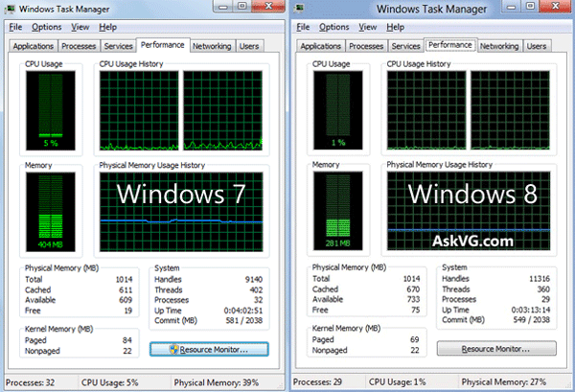Screen dimensions: 575x392
Task: Switch to Networking tab in Windows 7 window
Action: pyautogui.click(x=212, y=46)
